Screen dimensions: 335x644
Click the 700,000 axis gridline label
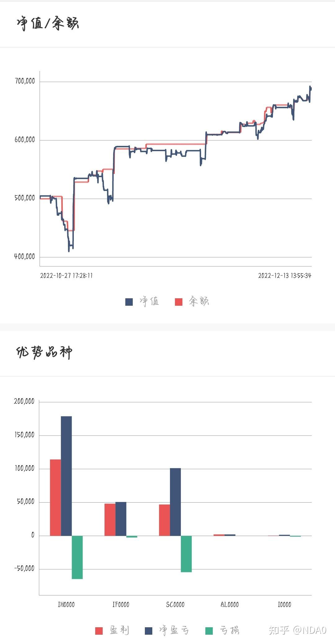[x=25, y=81]
